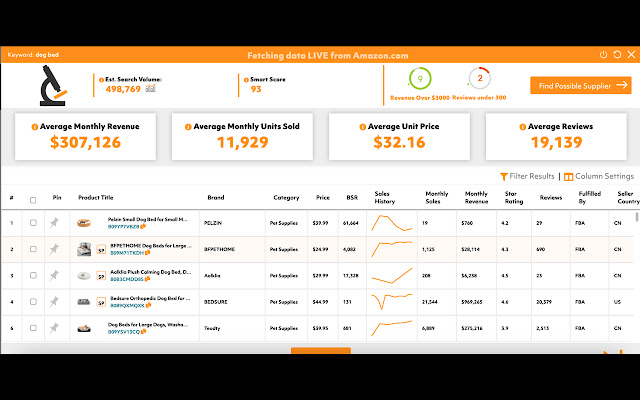Copy the ASIN for Dog Beds for Large Dogs
This screenshot has height=400, width=640.
(143, 332)
